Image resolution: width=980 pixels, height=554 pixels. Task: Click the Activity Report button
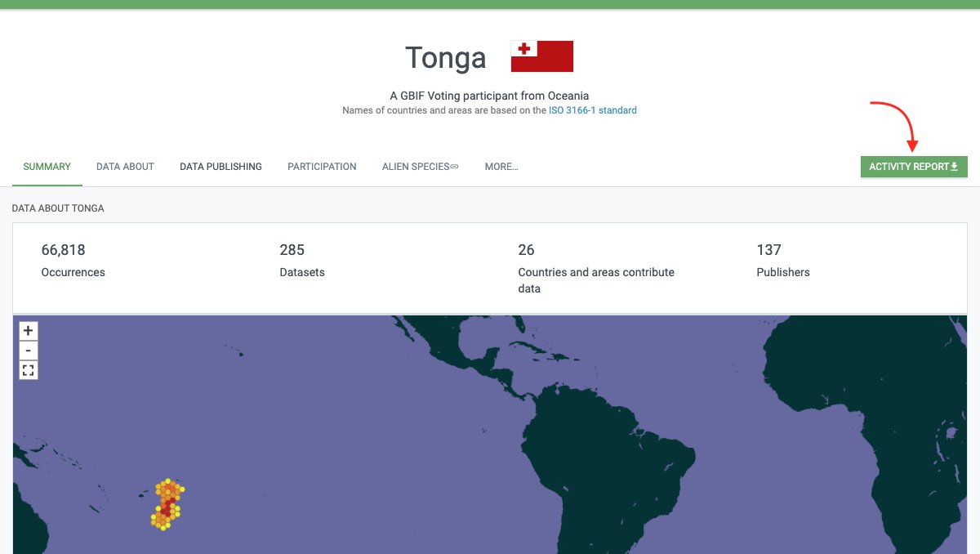point(908,166)
